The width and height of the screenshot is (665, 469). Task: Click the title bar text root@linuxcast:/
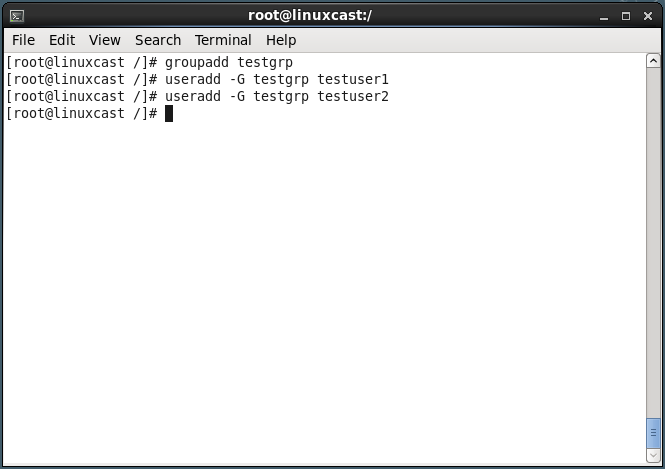tap(310, 16)
